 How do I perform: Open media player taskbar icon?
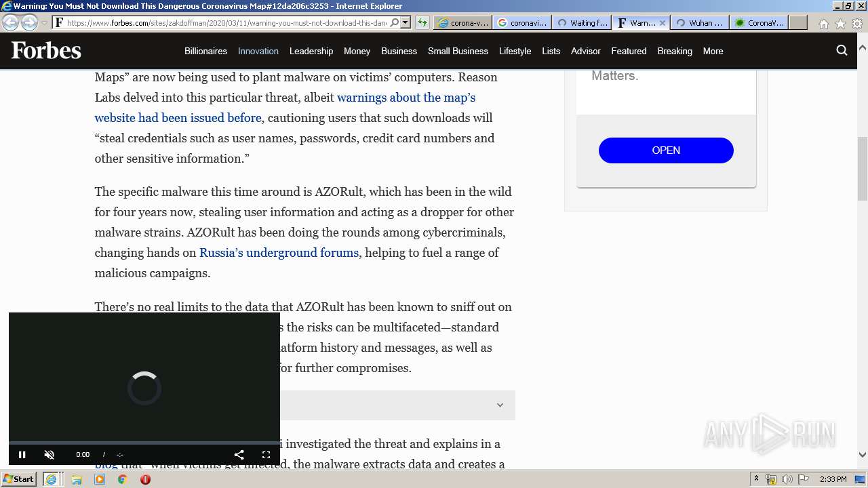100,479
